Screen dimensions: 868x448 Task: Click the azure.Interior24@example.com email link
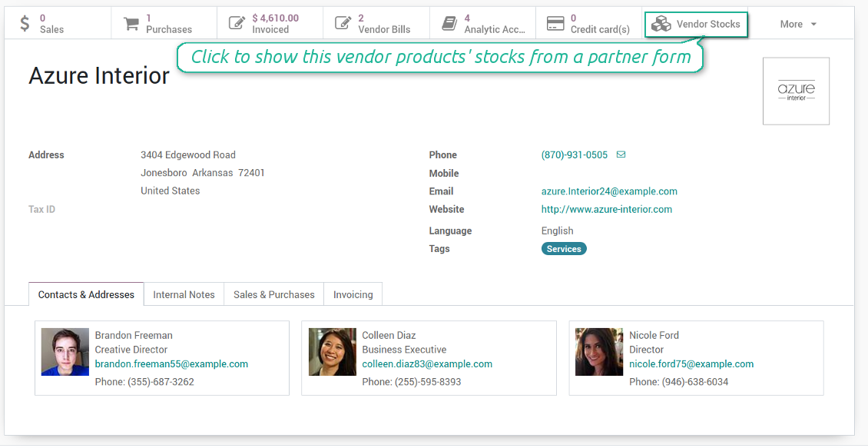609,191
